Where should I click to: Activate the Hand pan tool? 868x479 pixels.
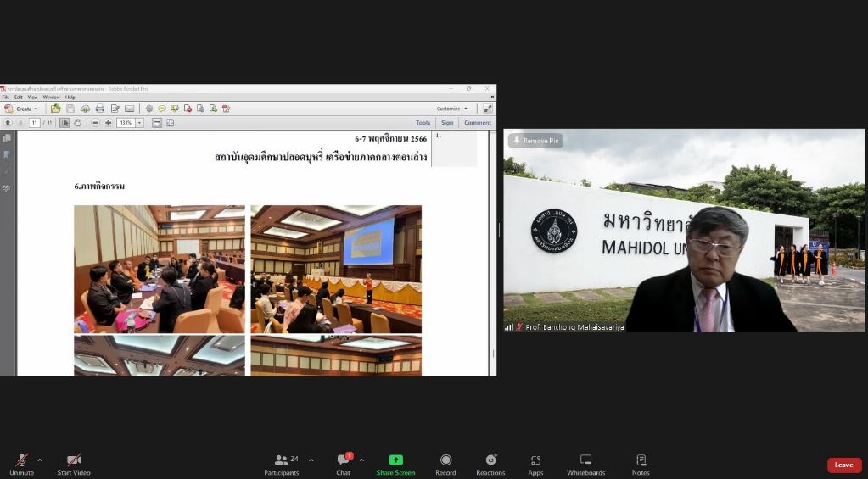(x=77, y=123)
